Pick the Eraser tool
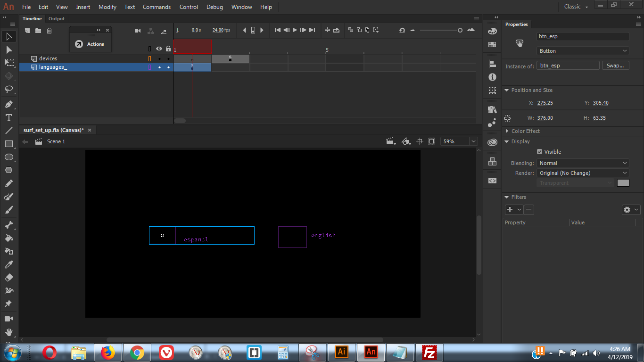 coord(8,278)
